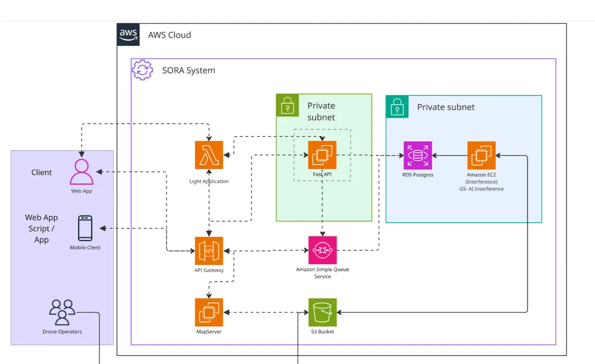The width and height of the screenshot is (595, 364).
Task: Click the Fast API label
Action: click(x=322, y=174)
